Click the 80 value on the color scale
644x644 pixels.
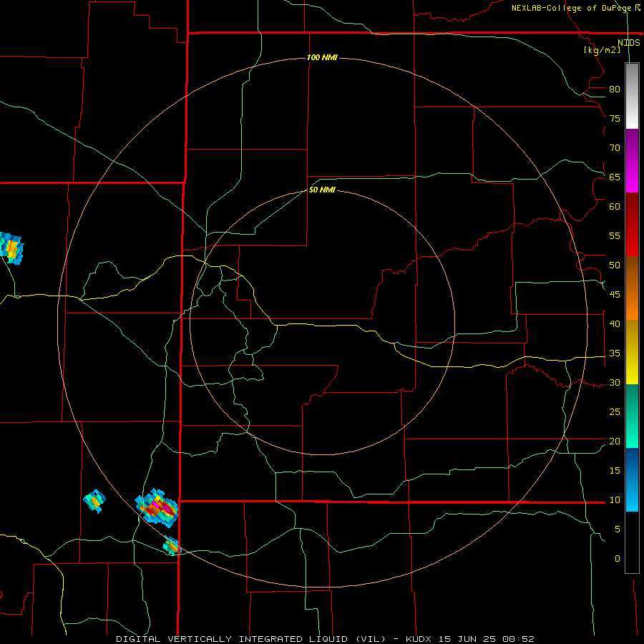615,89
